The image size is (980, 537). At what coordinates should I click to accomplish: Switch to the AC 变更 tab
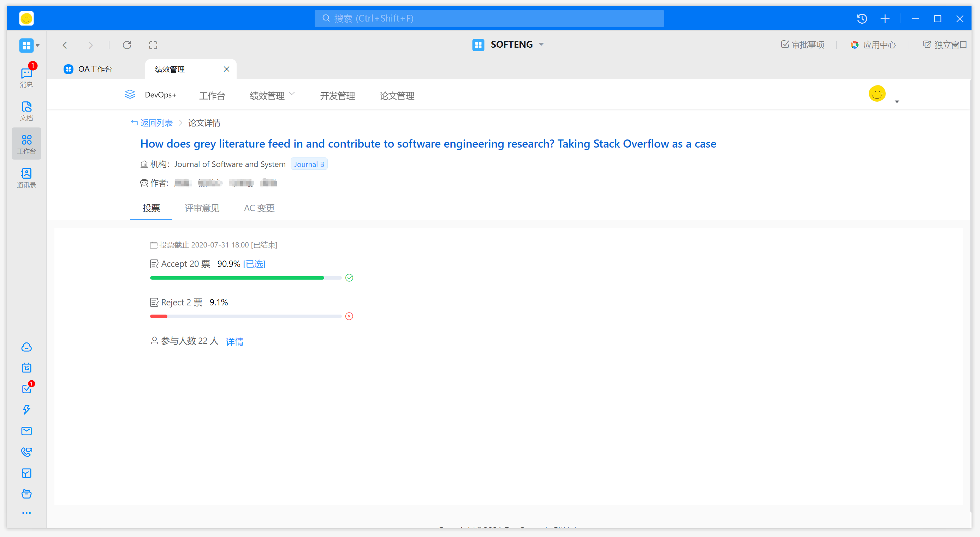[259, 208]
